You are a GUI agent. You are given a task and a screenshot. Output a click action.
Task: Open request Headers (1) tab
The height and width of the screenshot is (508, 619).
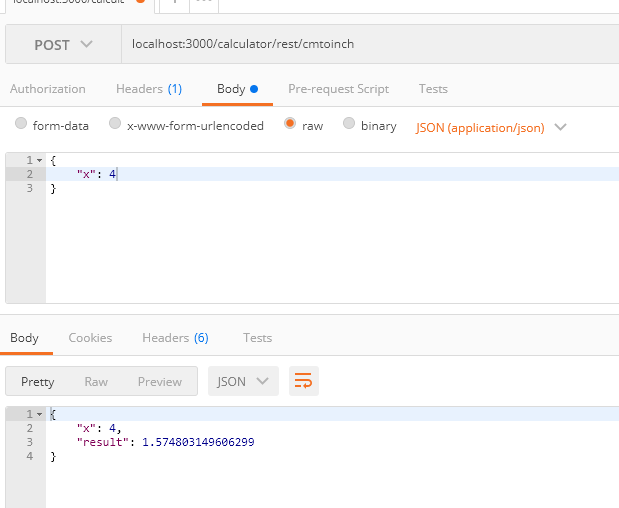149,89
